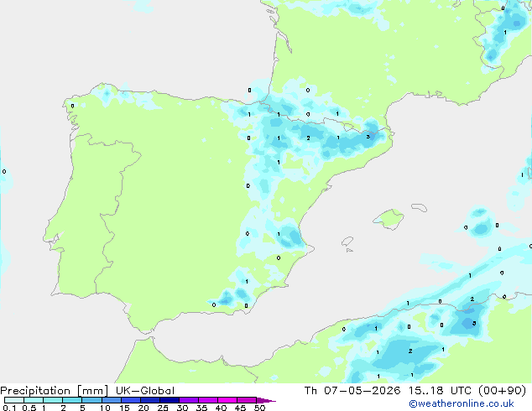Image resolution: width=532 pixels, height=411 pixels.
Task: Pick the 35–40 mm legend swatch
Action: tap(207, 400)
